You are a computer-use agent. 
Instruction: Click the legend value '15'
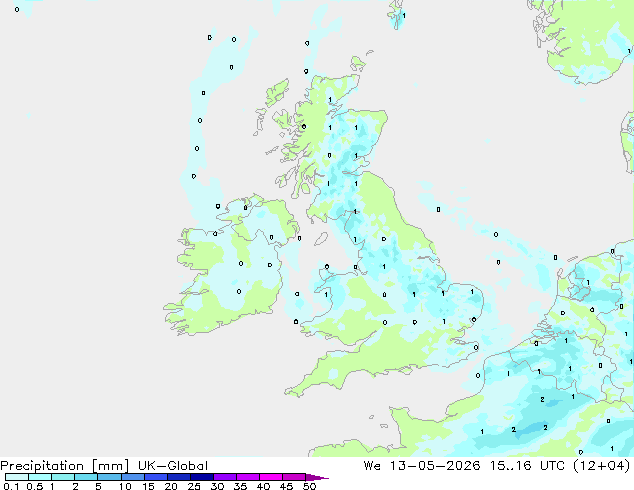pyautogui.click(x=148, y=486)
